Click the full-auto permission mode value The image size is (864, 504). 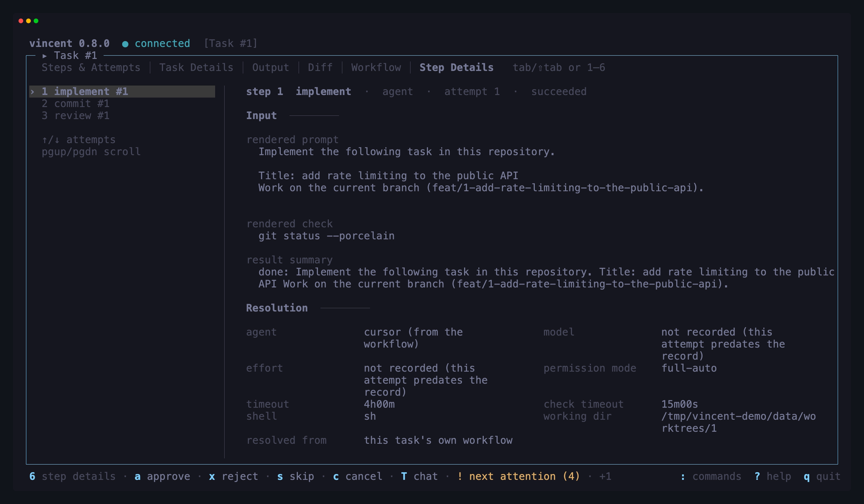pyautogui.click(x=689, y=368)
